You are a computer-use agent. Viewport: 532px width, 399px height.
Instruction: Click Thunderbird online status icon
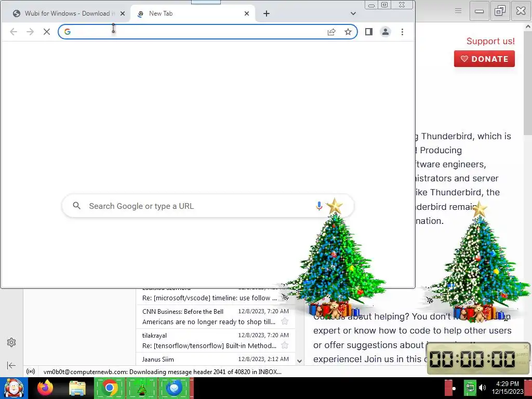tap(31, 371)
